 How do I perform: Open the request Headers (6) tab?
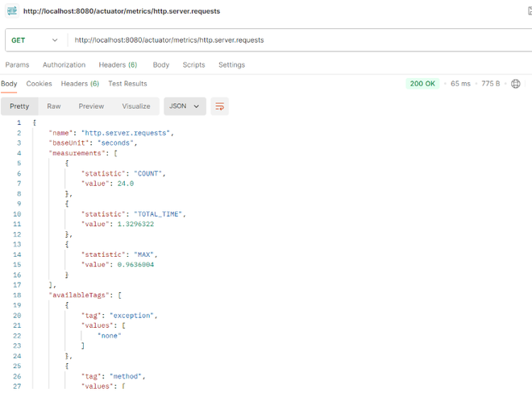118,64
